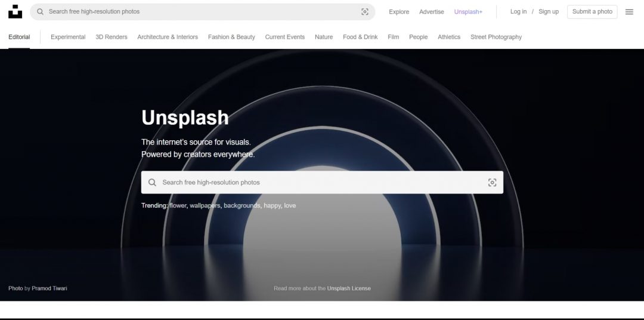Click text 'Powered by creators everywhere.'

click(x=198, y=154)
